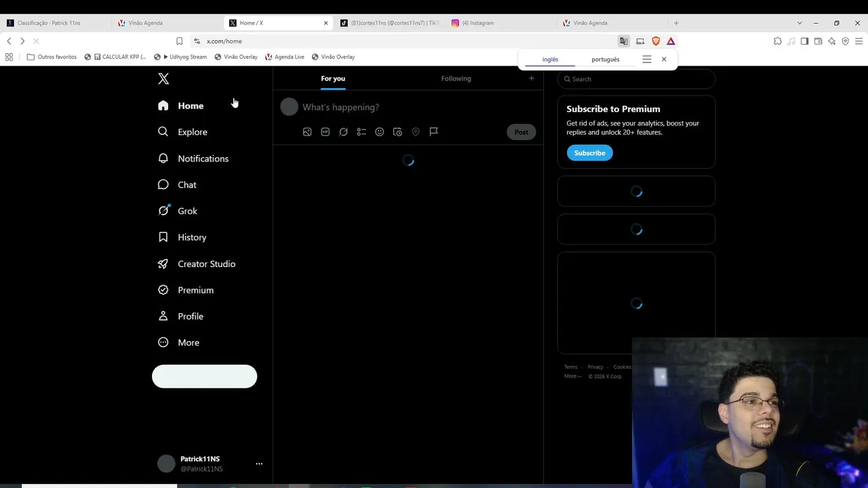Click the Brave Shields lion icon
868x488 pixels.
click(656, 41)
